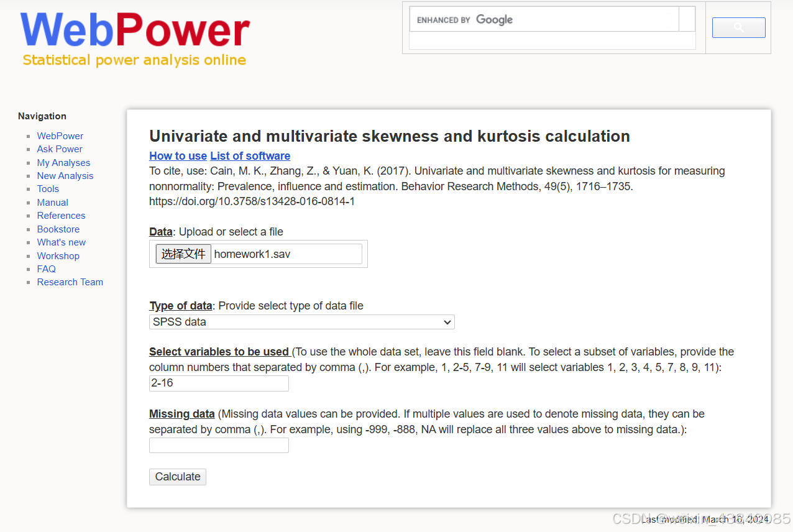Click the Statistical power analysis online tagline
The image size is (793, 532).
pos(134,60)
